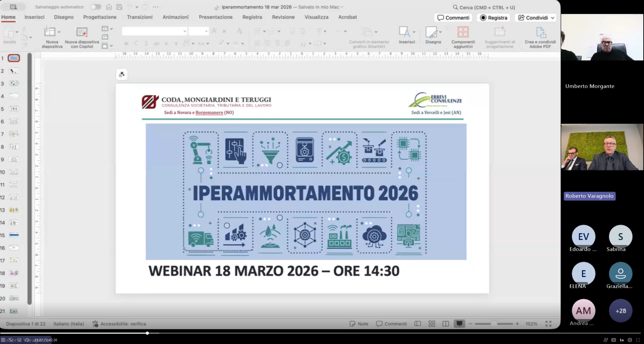Click Italiano (Italia) language in status bar
644x344 pixels.
click(68, 324)
